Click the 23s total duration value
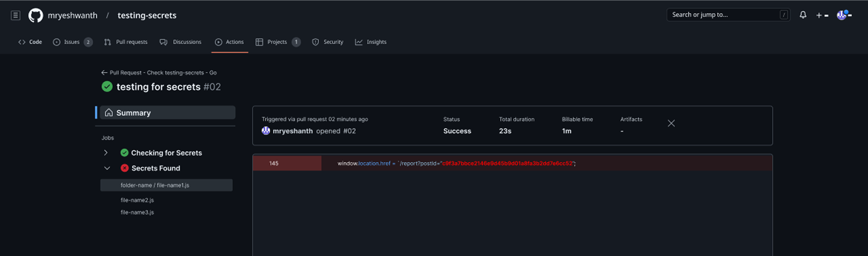The width and height of the screenshot is (868, 256). click(505, 131)
